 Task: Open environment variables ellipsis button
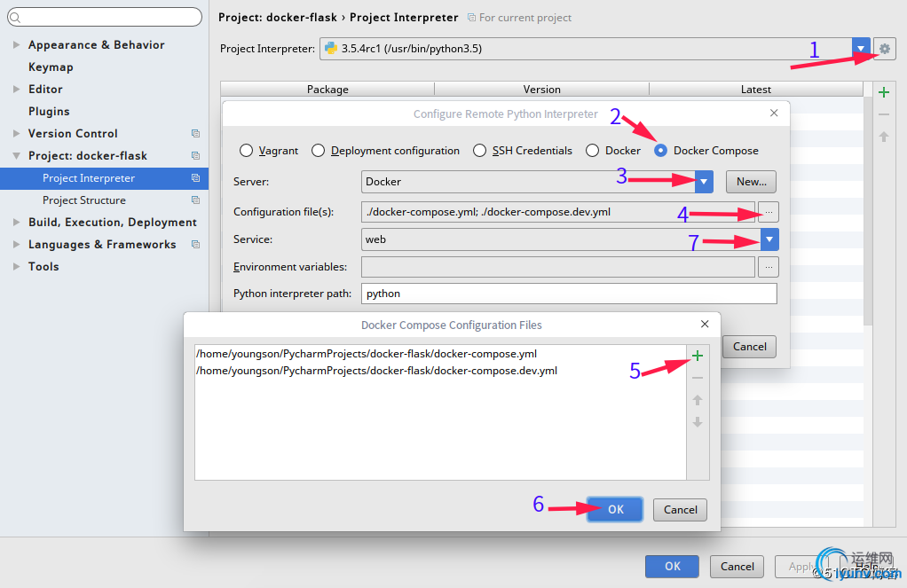tap(769, 267)
